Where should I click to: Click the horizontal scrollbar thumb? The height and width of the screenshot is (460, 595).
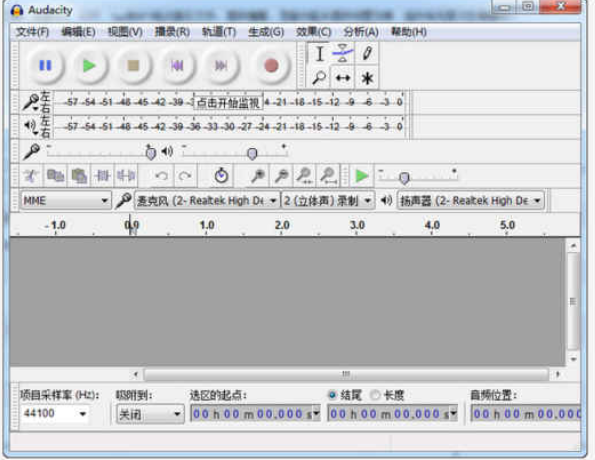346,374
